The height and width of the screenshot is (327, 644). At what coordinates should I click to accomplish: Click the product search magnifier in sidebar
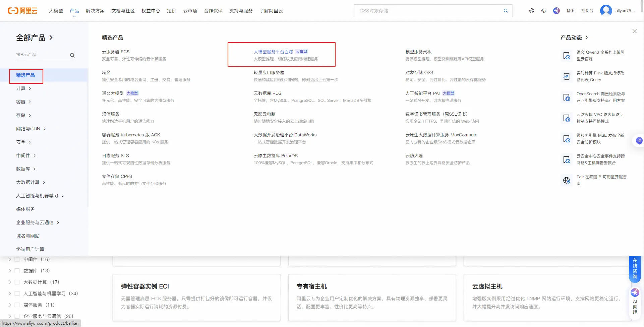tap(72, 55)
